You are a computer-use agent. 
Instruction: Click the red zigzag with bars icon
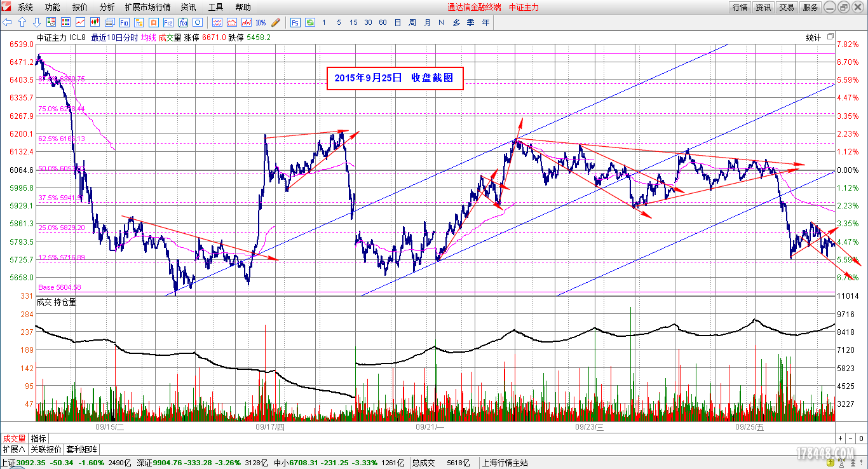click(246, 22)
